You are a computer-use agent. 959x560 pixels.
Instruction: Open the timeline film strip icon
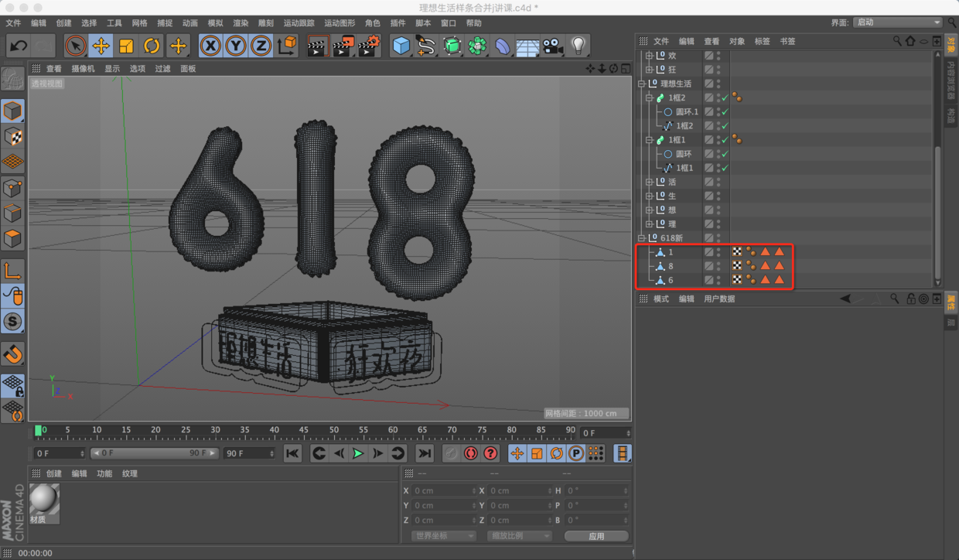click(623, 453)
